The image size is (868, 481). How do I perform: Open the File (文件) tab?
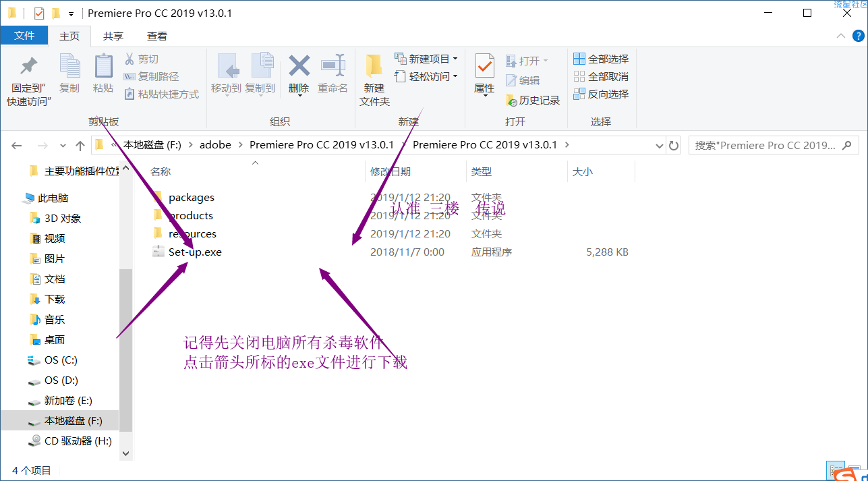tap(24, 36)
